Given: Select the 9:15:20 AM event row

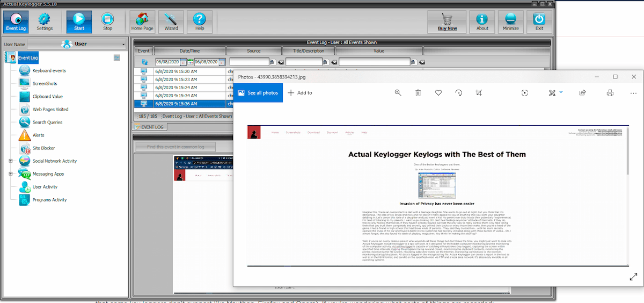Looking at the screenshot, I should (x=184, y=71).
